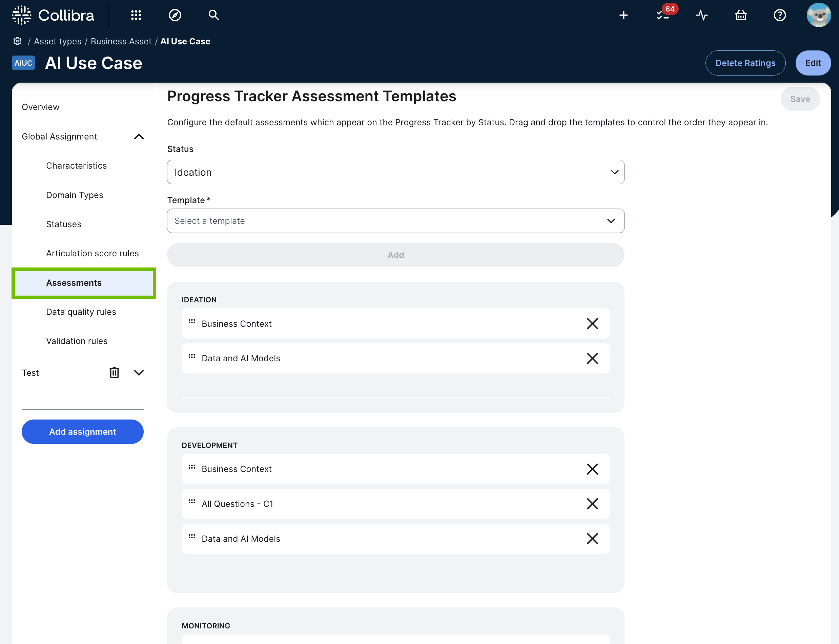Click the Add assignment button

tap(82, 432)
